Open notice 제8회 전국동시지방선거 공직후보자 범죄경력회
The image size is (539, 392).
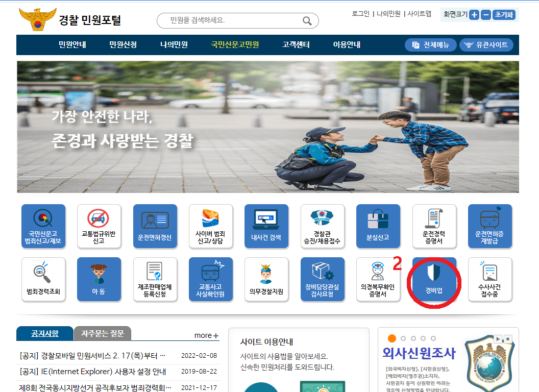pos(95,388)
